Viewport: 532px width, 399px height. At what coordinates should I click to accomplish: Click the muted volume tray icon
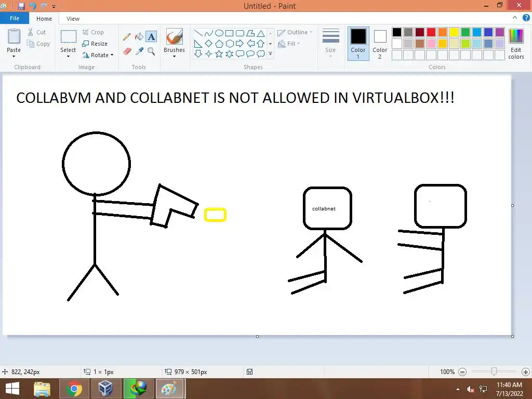click(470, 389)
